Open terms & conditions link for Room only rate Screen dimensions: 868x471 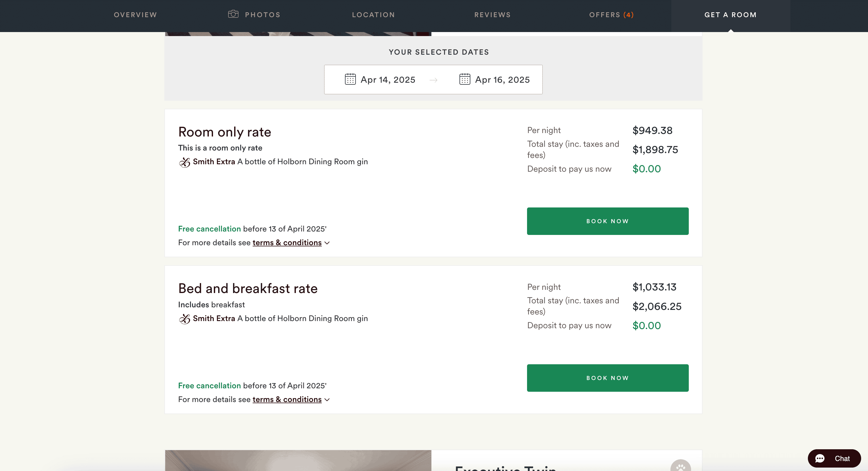(x=287, y=243)
